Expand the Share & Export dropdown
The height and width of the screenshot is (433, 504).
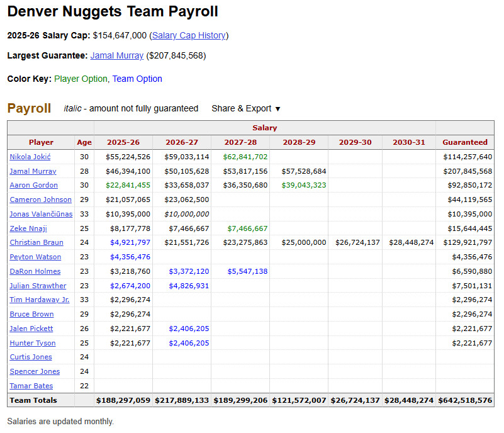[x=246, y=109]
